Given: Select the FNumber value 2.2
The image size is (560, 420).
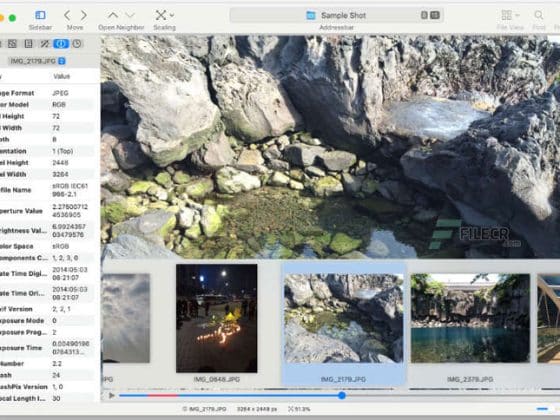Looking at the screenshot, I should click(x=57, y=364).
